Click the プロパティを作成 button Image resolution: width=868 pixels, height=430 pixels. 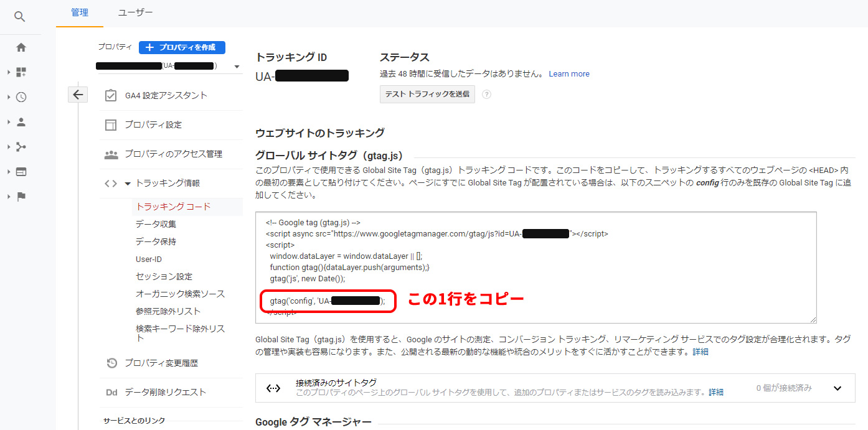pos(182,47)
